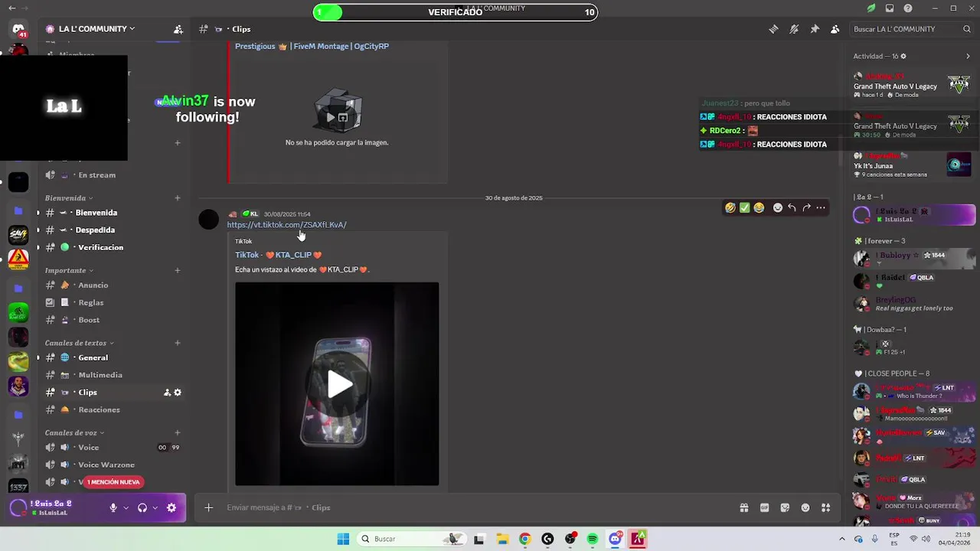Forward the message arrow icon
Image resolution: width=980 pixels, height=551 pixels.
[806, 207]
